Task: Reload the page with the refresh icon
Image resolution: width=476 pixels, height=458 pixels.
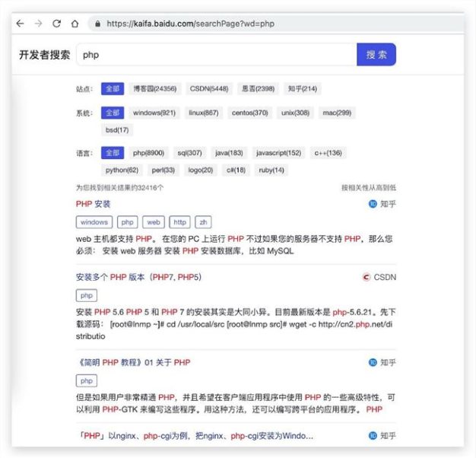Action: click(x=56, y=24)
